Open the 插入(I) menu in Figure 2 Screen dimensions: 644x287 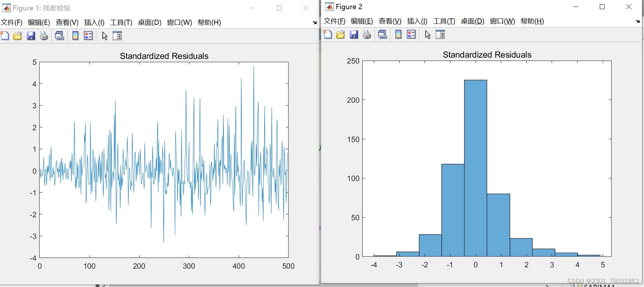click(417, 21)
